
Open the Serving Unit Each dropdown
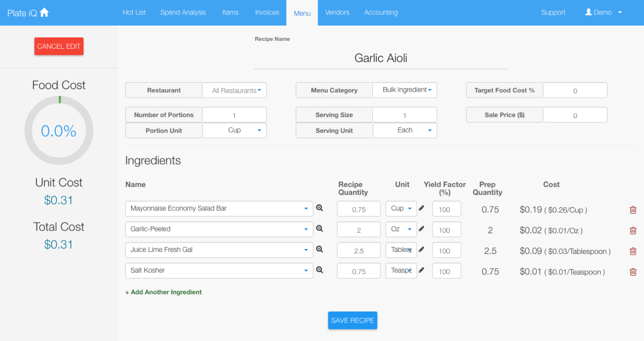tap(405, 130)
